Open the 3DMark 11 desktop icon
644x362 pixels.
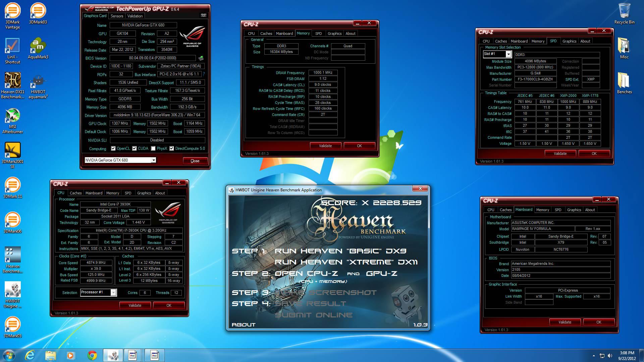[12, 188]
